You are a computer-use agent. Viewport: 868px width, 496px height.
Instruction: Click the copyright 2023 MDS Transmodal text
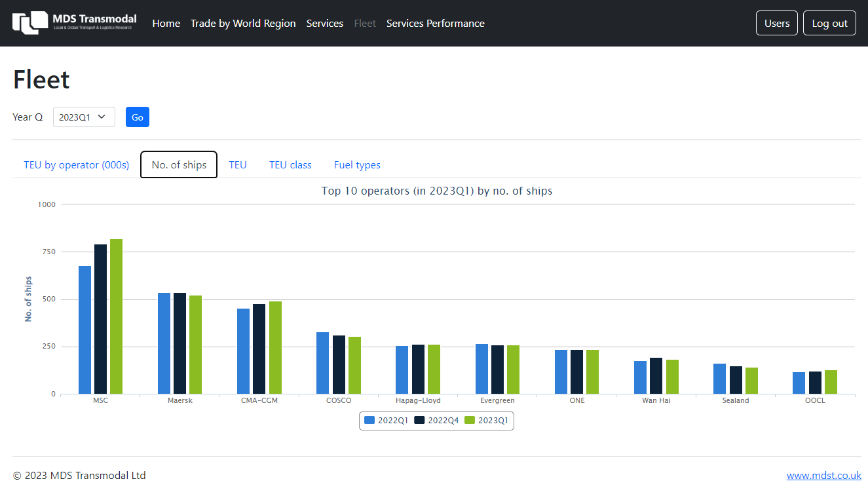pyautogui.click(x=79, y=476)
